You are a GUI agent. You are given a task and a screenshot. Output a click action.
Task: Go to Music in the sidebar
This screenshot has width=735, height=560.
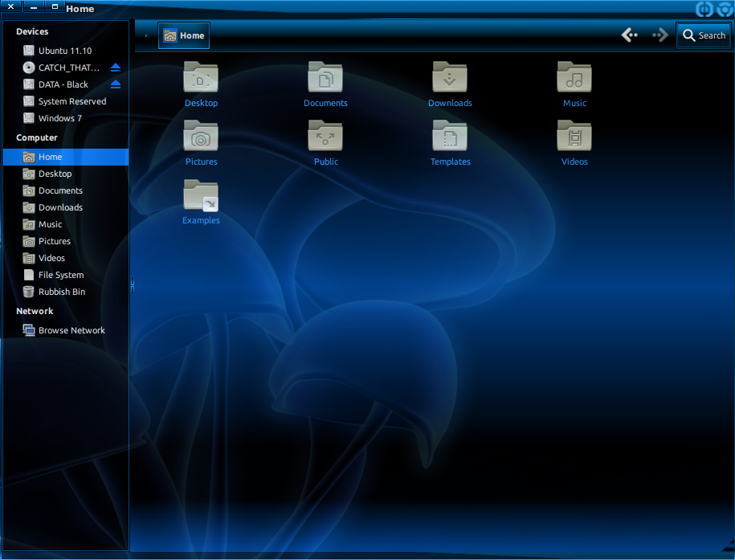coord(66,224)
